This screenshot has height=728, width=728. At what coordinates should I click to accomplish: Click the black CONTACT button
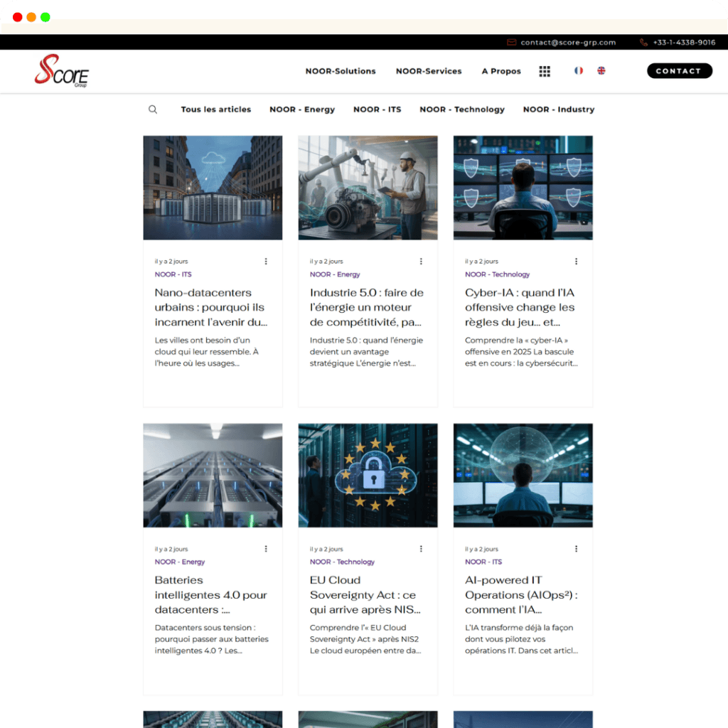[679, 71]
